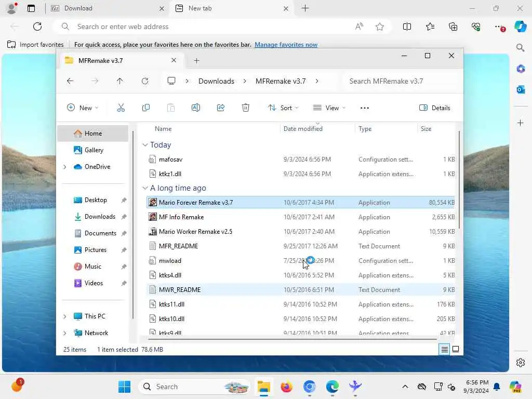The image size is (532, 399).
Task: Click Downloads breadcrumb in address bar
Action: (x=216, y=81)
